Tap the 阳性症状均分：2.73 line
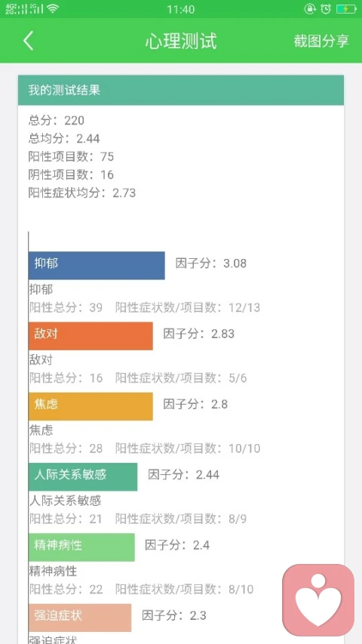Image resolution: width=362 pixels, height=644 pixels. click(x=82, y=193)
